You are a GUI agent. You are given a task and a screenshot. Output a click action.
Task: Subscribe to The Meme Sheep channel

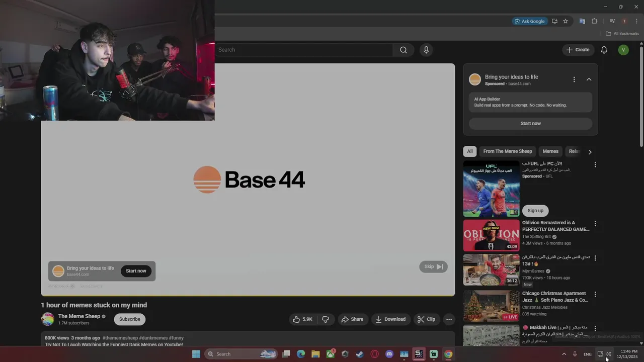[130, 319]
